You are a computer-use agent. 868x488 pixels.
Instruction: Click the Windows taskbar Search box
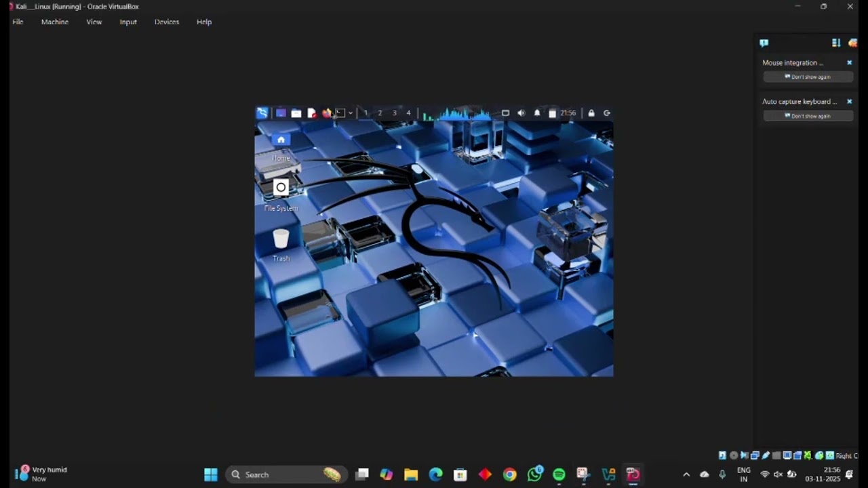tap(287, 474)
